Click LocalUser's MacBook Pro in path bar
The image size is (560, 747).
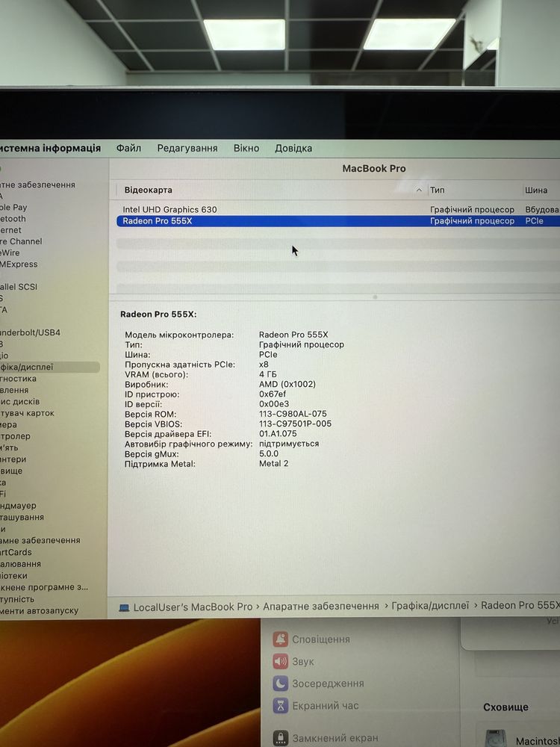[193, 607]
